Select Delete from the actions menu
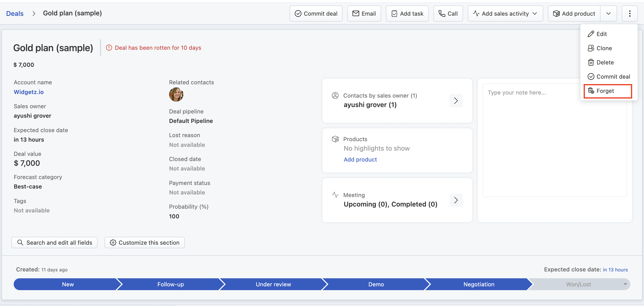644x306 pixels. click(x=605, y=62)
